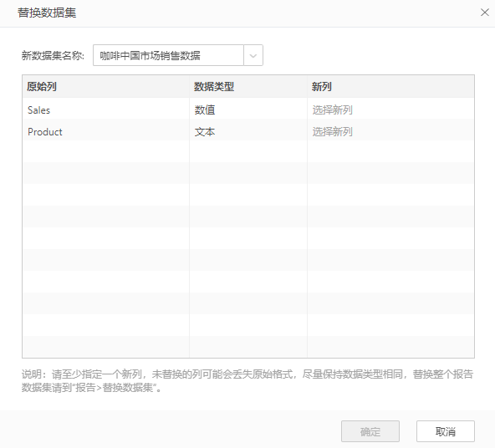Screen dimensions: 495x448
Task: Click the 说明 note text below the table
Action: point(247,381)
